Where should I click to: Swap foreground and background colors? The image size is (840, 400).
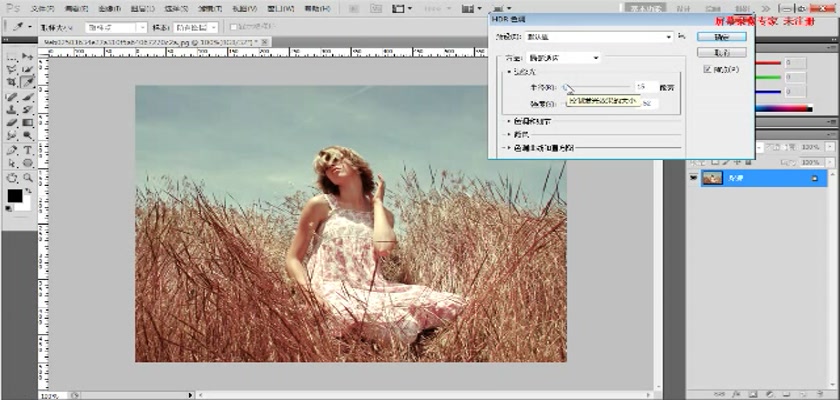click(x=28, y=191)
